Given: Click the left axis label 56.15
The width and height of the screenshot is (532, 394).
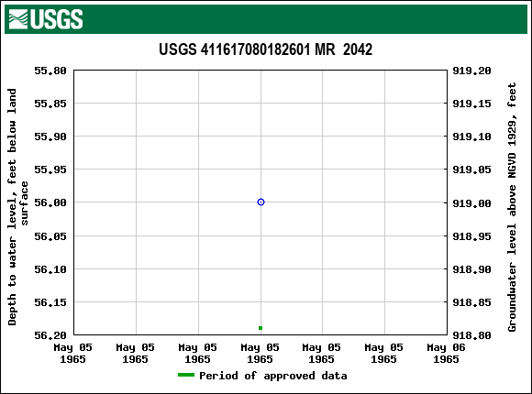Looking at the screenshot, I should 50,302.
